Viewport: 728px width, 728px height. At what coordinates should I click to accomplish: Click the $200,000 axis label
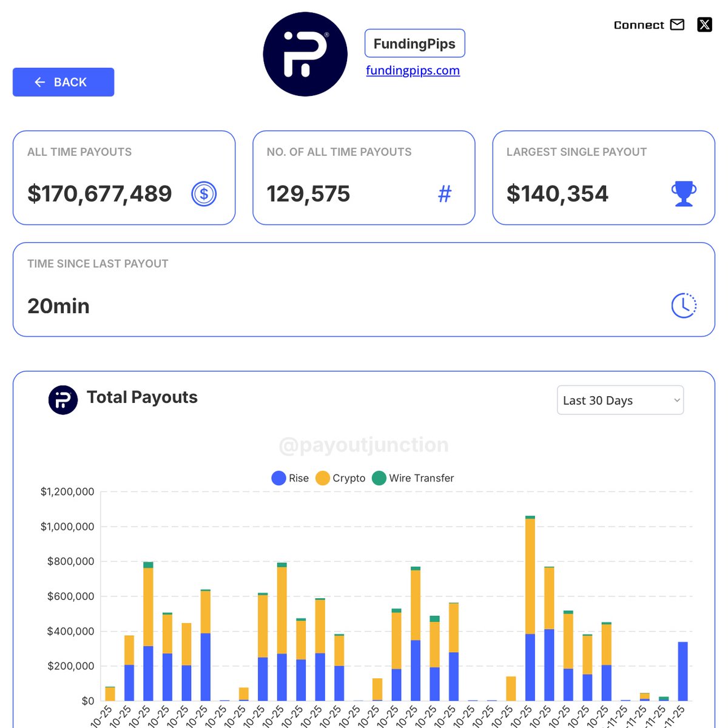click(x=71, y=666)
